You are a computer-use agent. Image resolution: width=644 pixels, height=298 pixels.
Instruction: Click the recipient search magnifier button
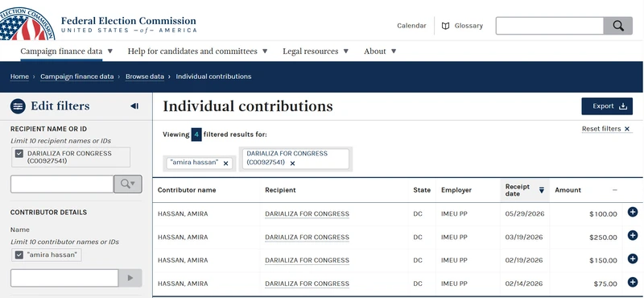pos(128,184)
